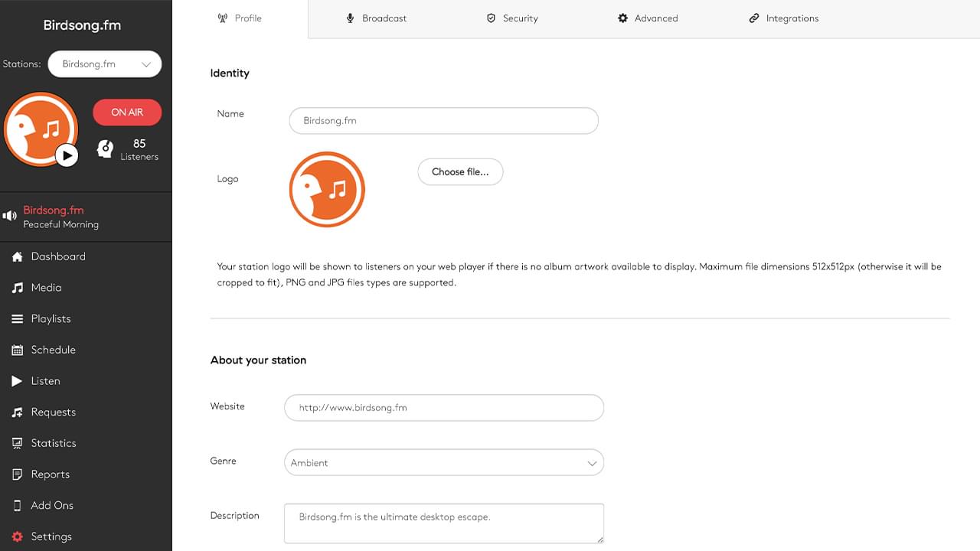Go to the Dashboard
Screen dimensions: 980x551
57,256
